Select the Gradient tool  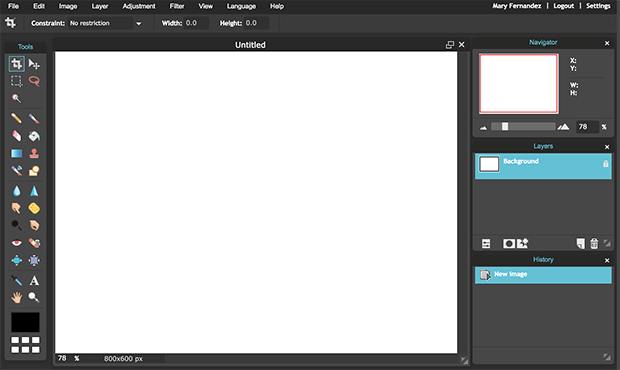click(16, 153)
